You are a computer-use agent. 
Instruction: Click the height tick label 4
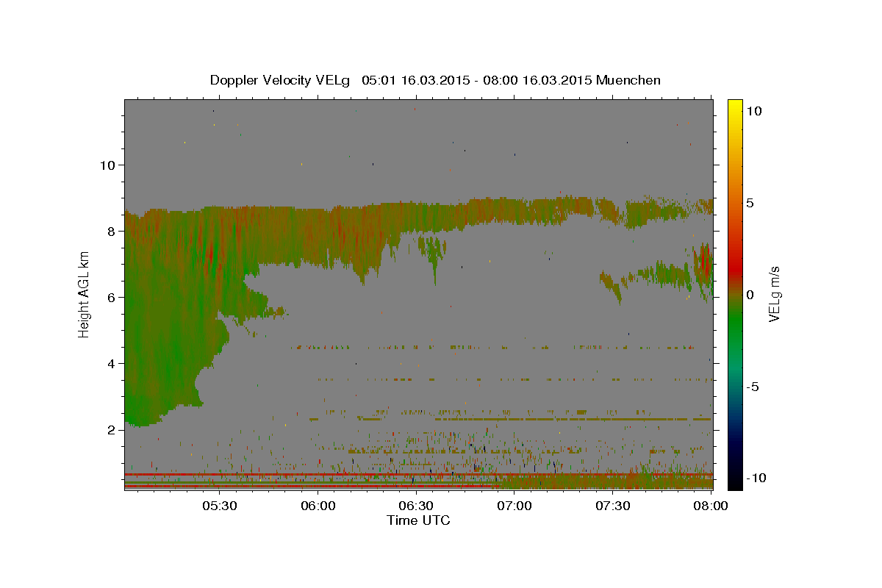(x=112, y=363)
